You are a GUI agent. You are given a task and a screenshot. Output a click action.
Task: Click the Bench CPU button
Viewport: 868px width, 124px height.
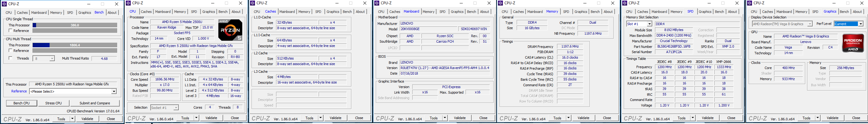(21, 103)
